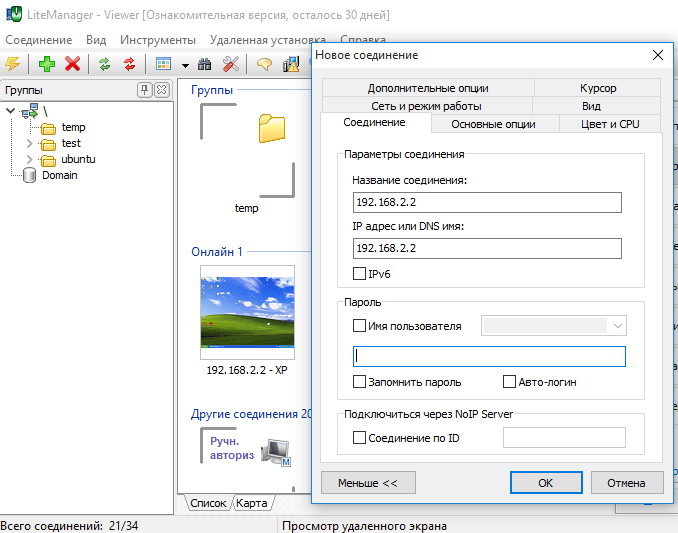Close the Новое соединение dialog
The image size is (678, 533).
[x=658, y=55]
